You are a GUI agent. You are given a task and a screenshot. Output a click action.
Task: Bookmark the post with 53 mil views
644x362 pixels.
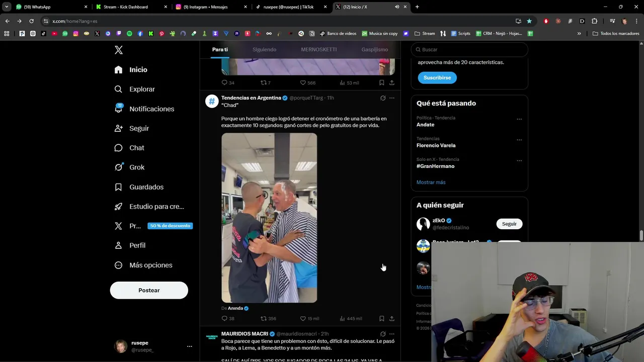pyautogui.click(x=381, y=82)
